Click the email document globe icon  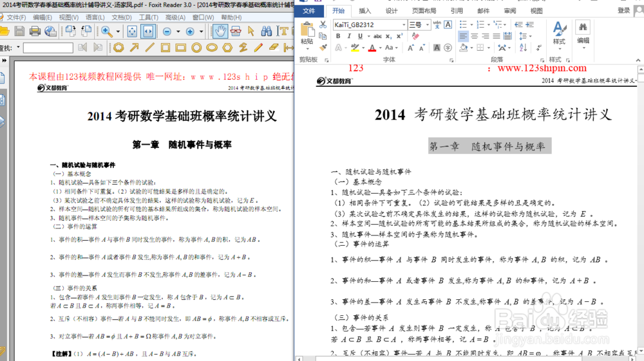(50, 31)
